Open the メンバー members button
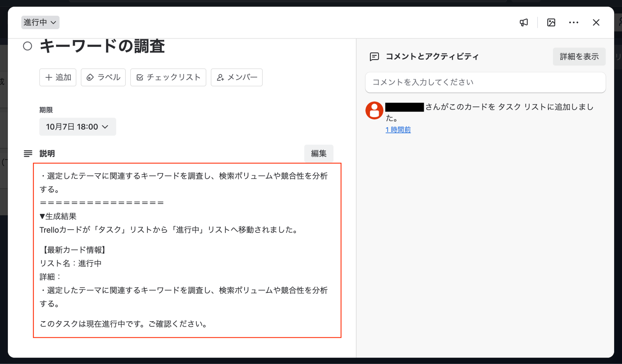Screen dimensions: 622x364 [x=237, y=77]
